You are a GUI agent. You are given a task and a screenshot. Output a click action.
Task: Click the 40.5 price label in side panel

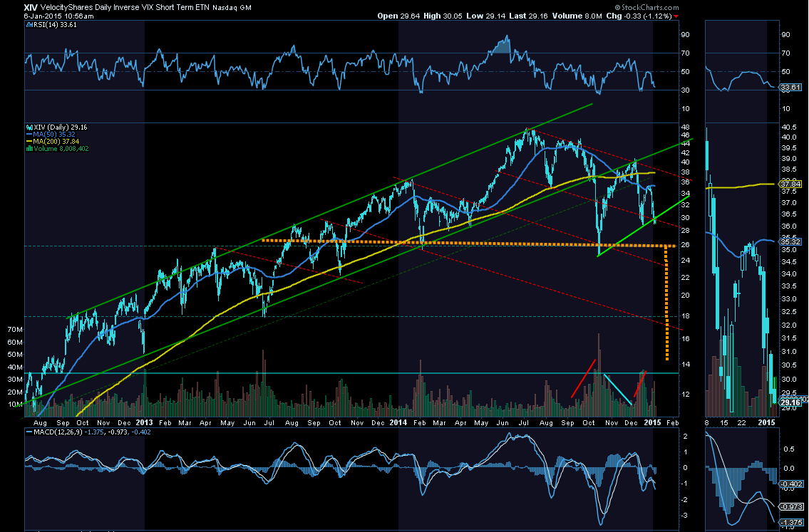point(789,127)
